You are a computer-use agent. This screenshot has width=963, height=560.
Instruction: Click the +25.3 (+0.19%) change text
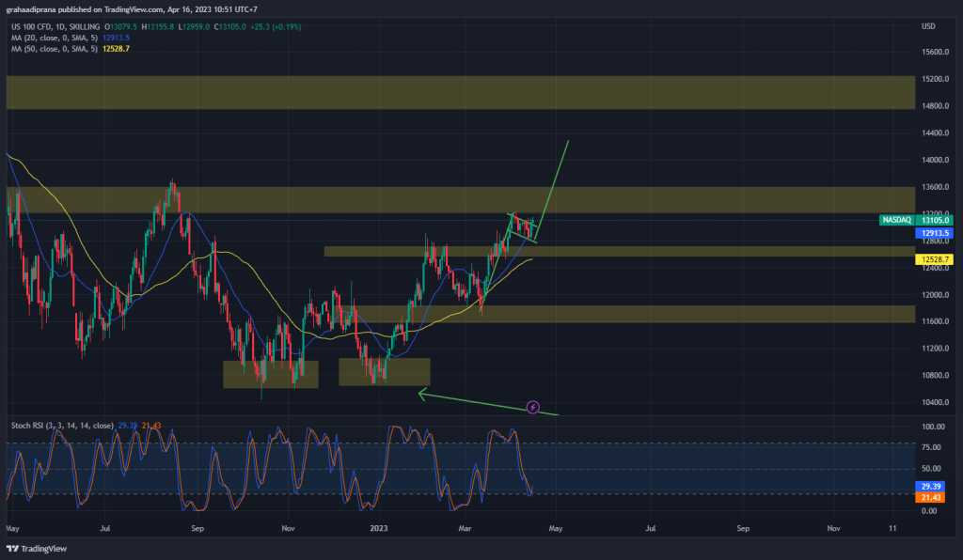point(276,27)
